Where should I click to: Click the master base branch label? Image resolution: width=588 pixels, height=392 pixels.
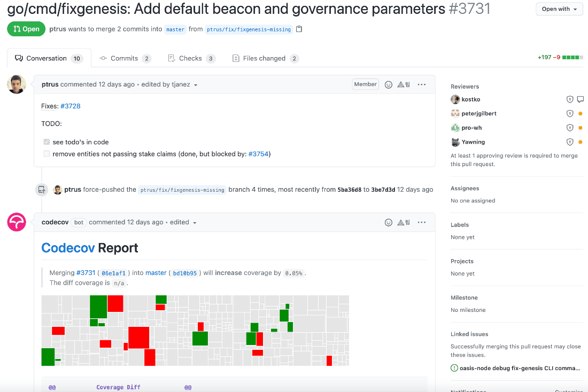tap(175, 29)
